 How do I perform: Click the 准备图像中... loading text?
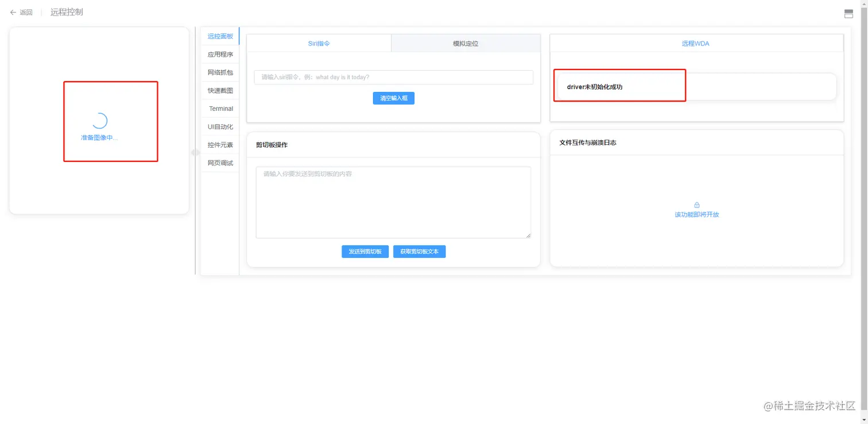(99, 138)
